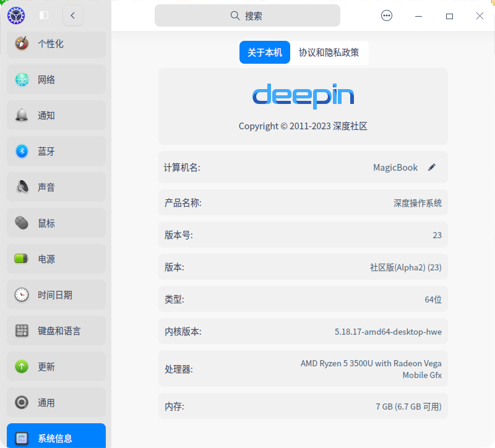
Task: Click the 产品名称 label
Action: click(x=183, y=203)
